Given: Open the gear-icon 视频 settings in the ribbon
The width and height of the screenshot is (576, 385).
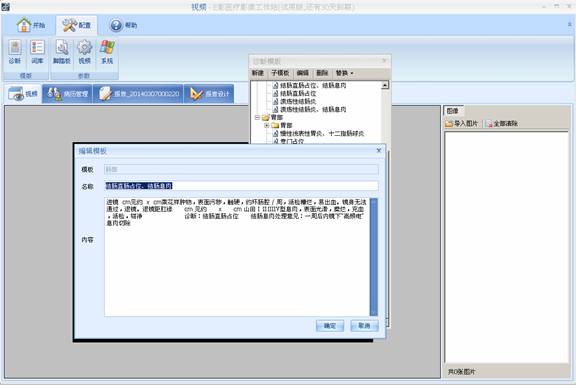Looking at the screenshot, I should (84, 52).
